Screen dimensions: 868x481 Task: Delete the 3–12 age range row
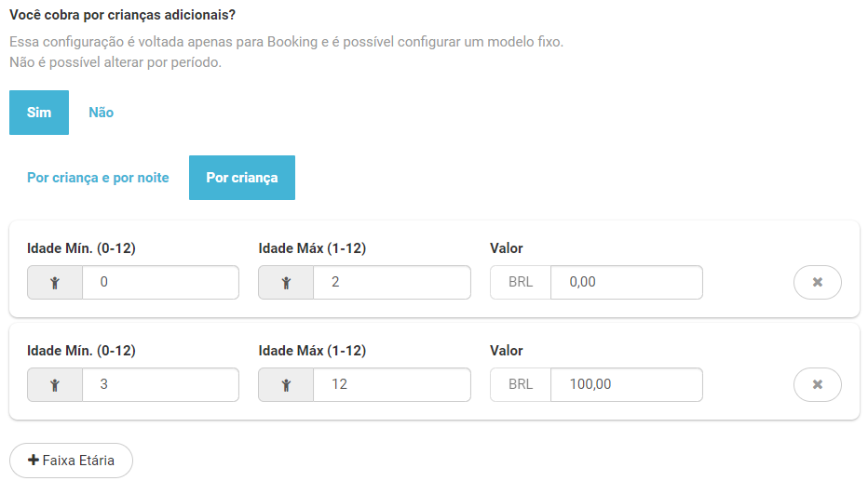point(817,383)
